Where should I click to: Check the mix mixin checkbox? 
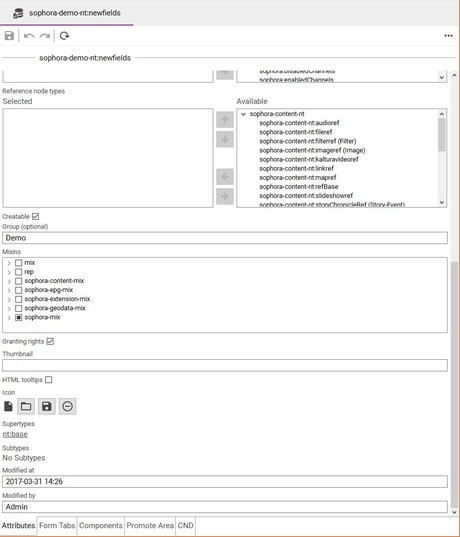[x=18, y=263]
